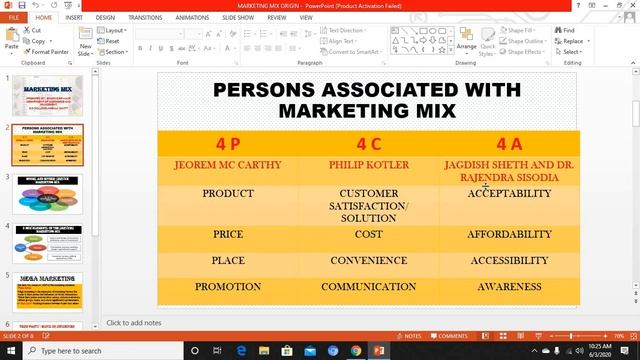Switch to Slide Sorter view
Viewport: 640px width, 360px height.
click(x=503, y=336)
